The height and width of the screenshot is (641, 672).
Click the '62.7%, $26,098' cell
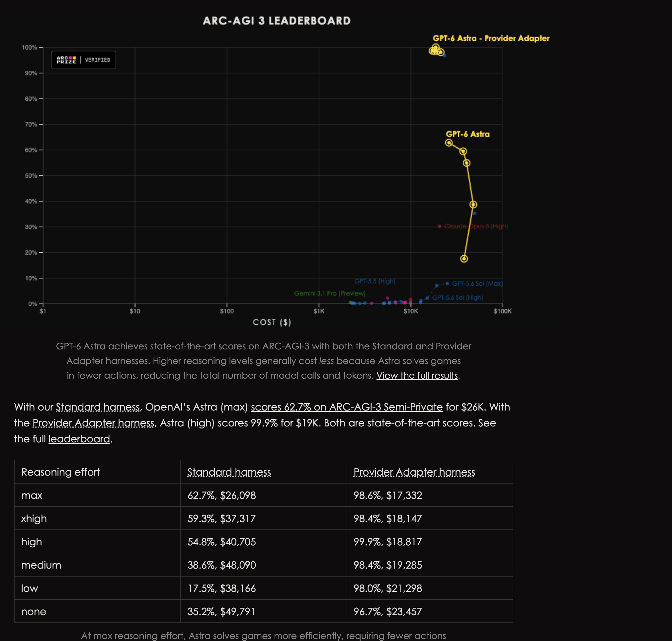pos(263,495)
